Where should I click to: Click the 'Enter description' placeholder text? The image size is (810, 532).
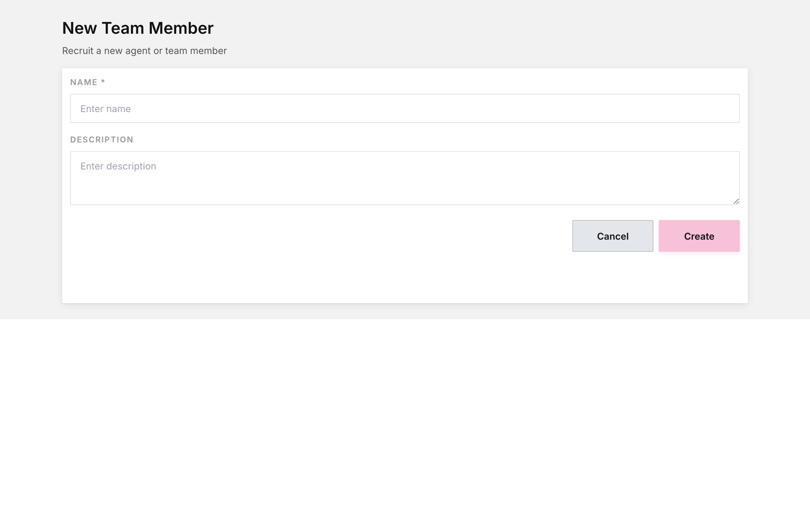pyautogui.click(x=118, y=166)
